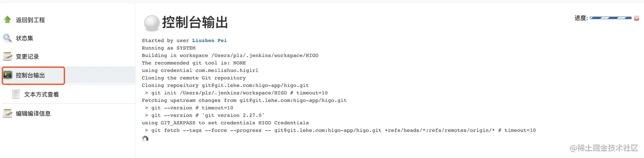Open the 状态集 status page
Image resolution: width=644 pixels, height=158 pixels.
pyautogui.click(x=24, y=38)
